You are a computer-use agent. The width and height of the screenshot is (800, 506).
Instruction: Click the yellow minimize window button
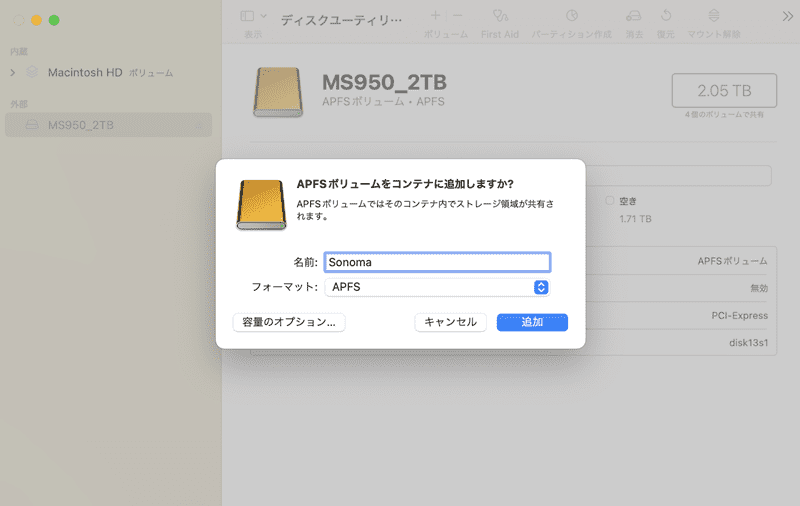36,20
